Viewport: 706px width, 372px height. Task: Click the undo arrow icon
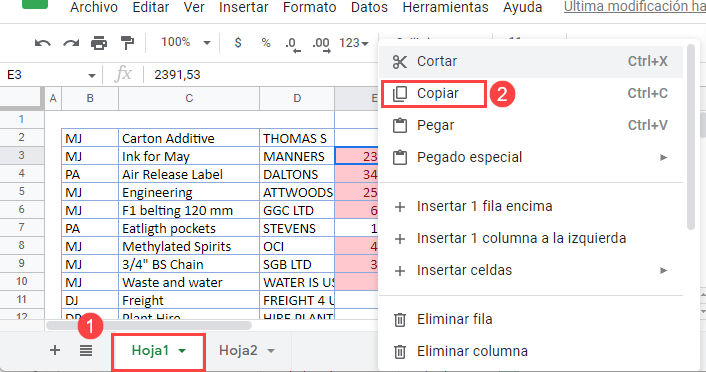[43, 43]
